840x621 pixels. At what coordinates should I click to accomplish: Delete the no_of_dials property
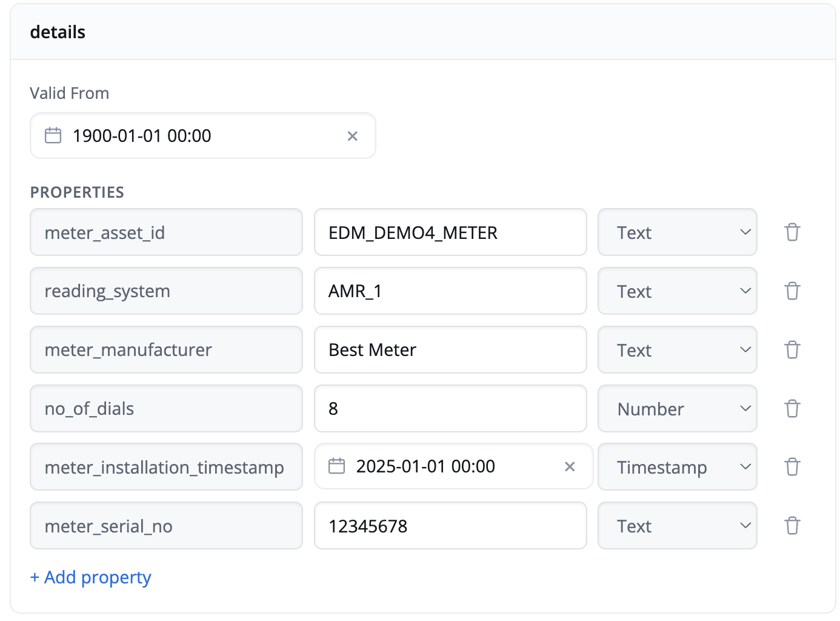point(792,409)
